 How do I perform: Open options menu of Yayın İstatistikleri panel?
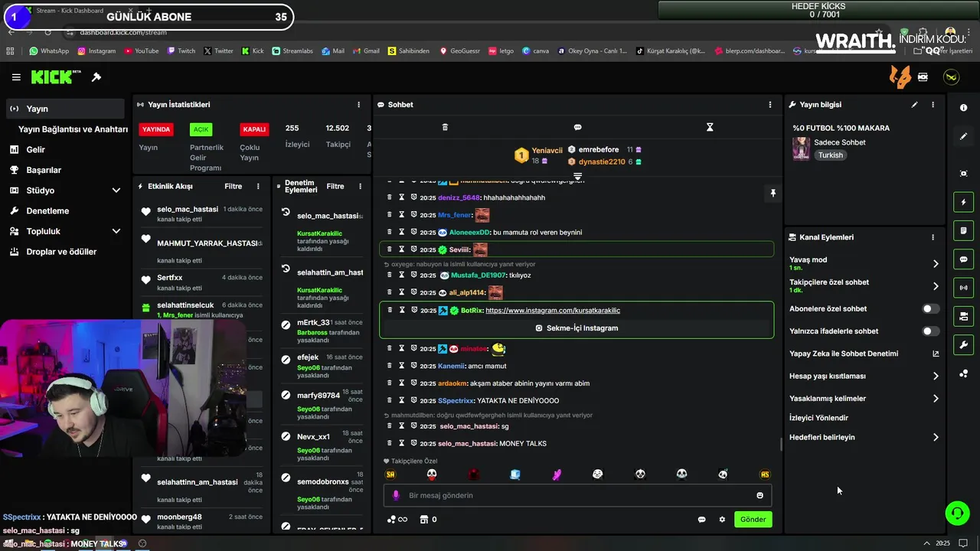click(x=358, y=105)
